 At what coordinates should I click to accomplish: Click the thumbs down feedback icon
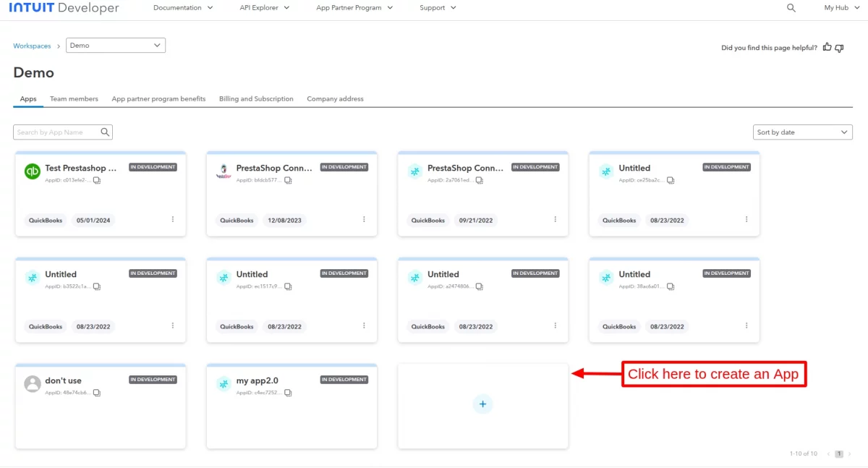pyautogui.click(x=839, y=48)
